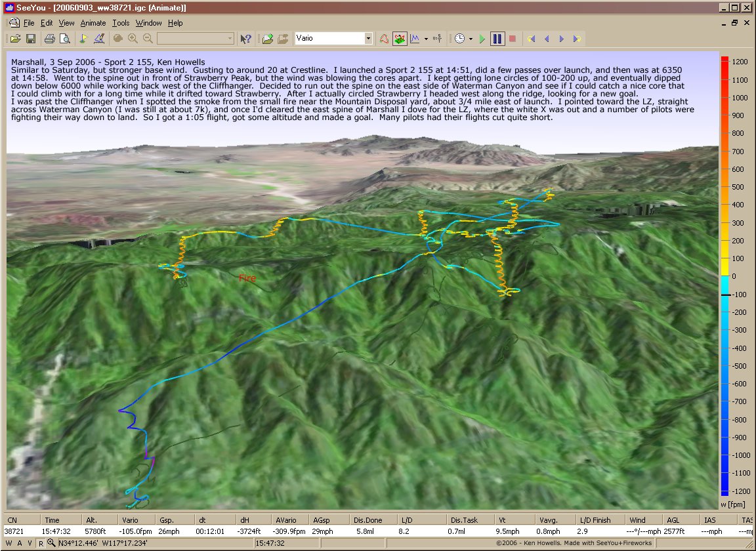Click the L/D column header

coord(405,520)
